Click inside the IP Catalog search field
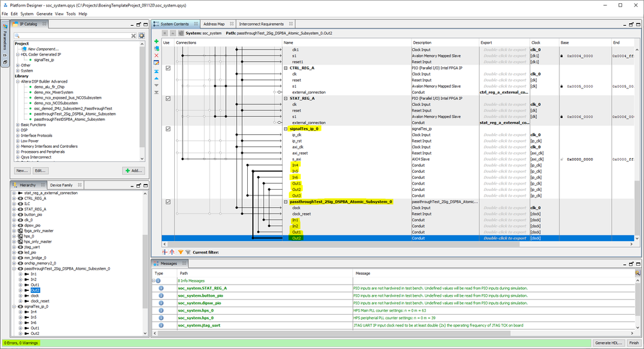 [x=71, y=36]
